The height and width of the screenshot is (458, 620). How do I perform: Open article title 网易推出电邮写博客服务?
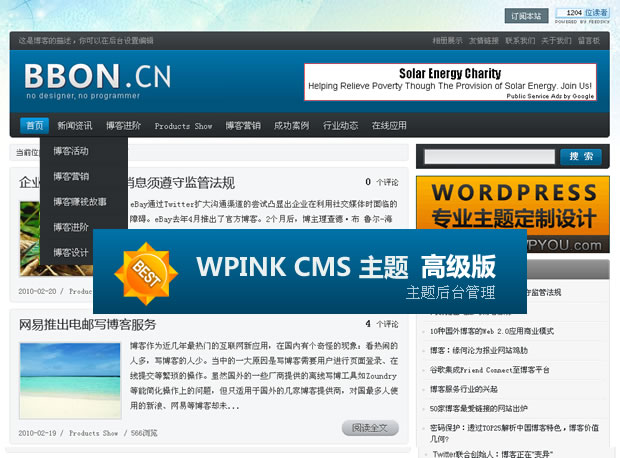87,325
